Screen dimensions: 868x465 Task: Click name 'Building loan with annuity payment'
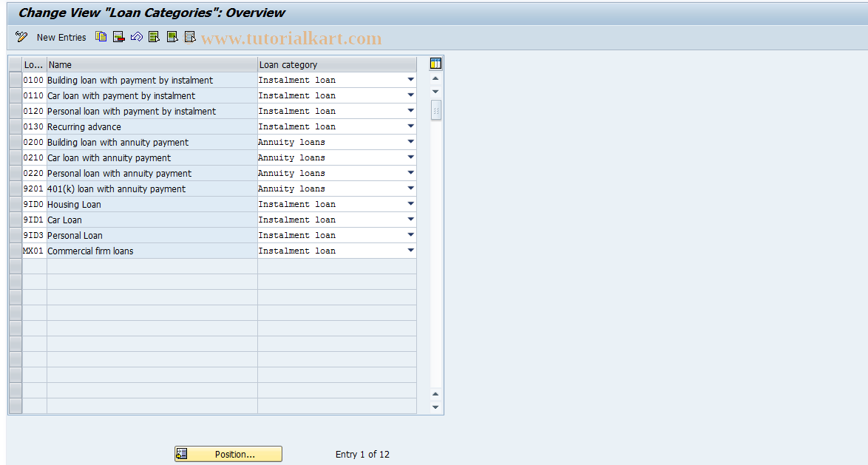(x=118, y=142)
